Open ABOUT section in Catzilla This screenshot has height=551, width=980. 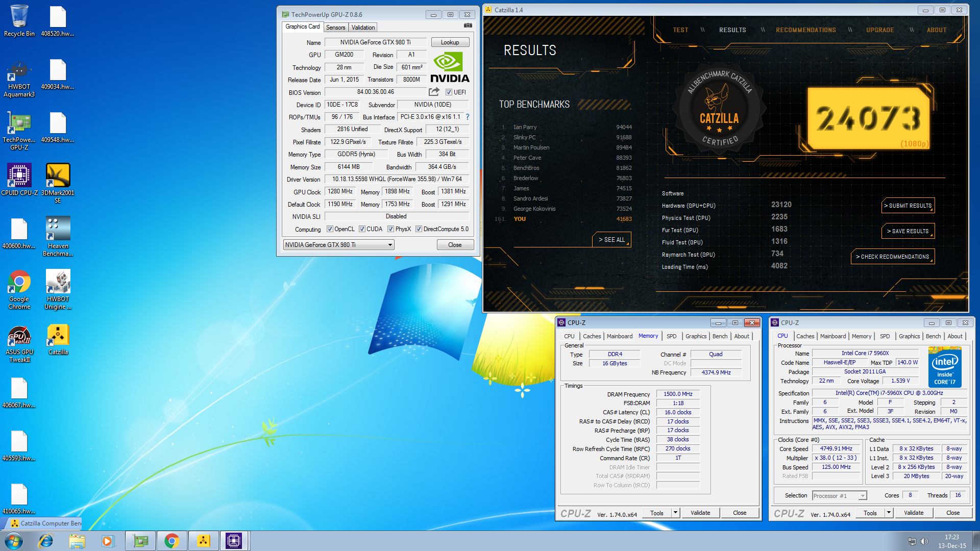pos(937,30)
